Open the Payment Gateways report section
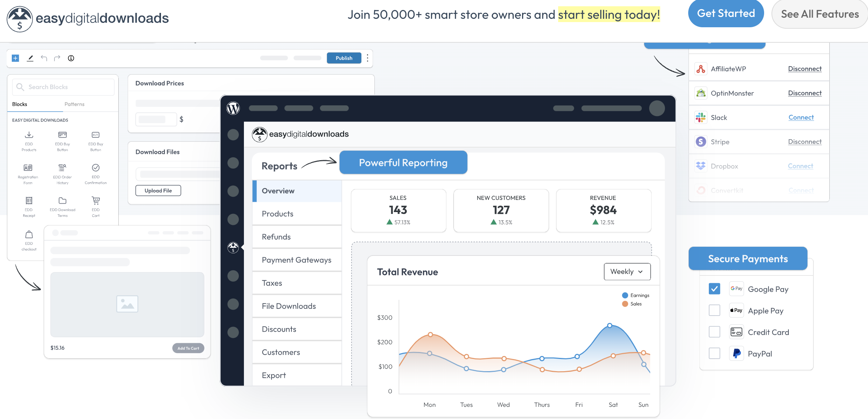This screenshot has height=419, width=868. (297, 260)
